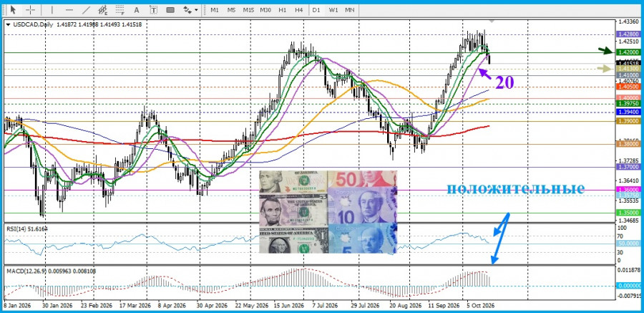
Task: Choose the Text 'A' annotation tool
Action: coord(137,9)
